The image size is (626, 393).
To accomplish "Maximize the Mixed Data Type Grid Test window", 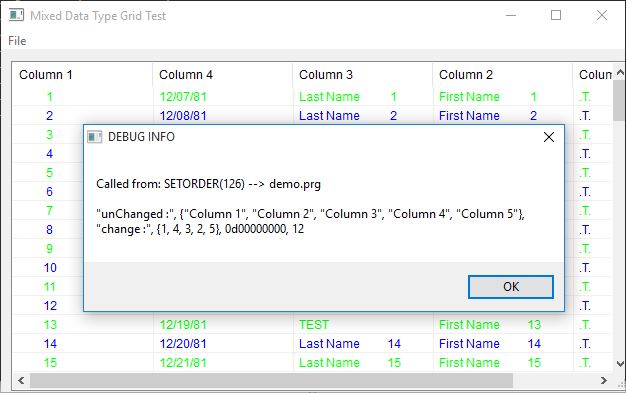I will [556, 16].
